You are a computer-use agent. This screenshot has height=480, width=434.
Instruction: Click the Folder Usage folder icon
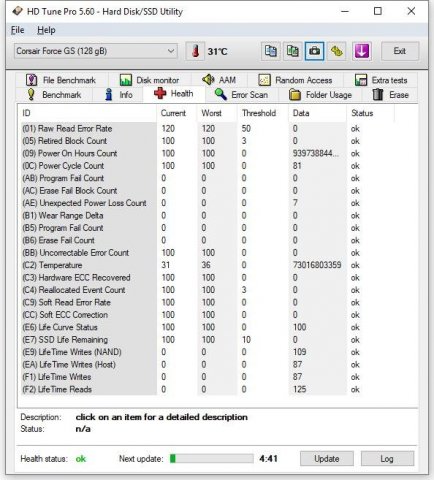pyautogui.click(x=295, y=95)
